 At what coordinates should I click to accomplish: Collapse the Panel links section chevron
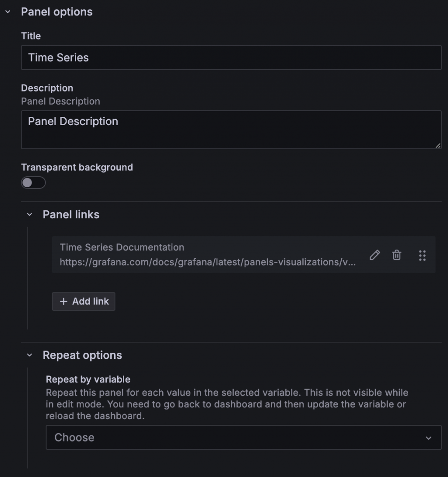29,214
